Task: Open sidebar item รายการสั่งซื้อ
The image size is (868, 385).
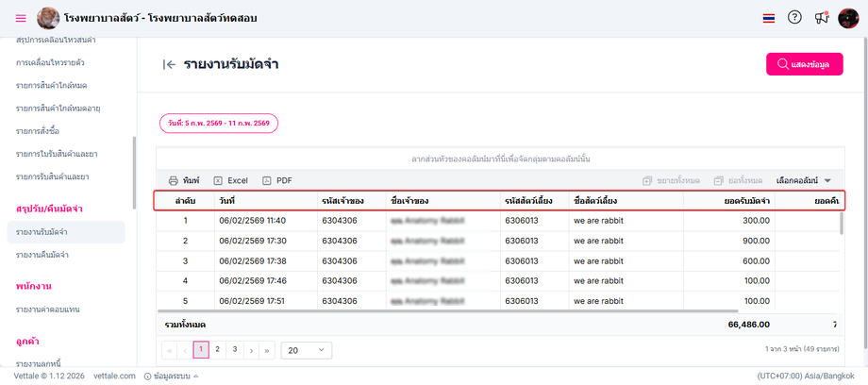Action: [x=38, y=131]
